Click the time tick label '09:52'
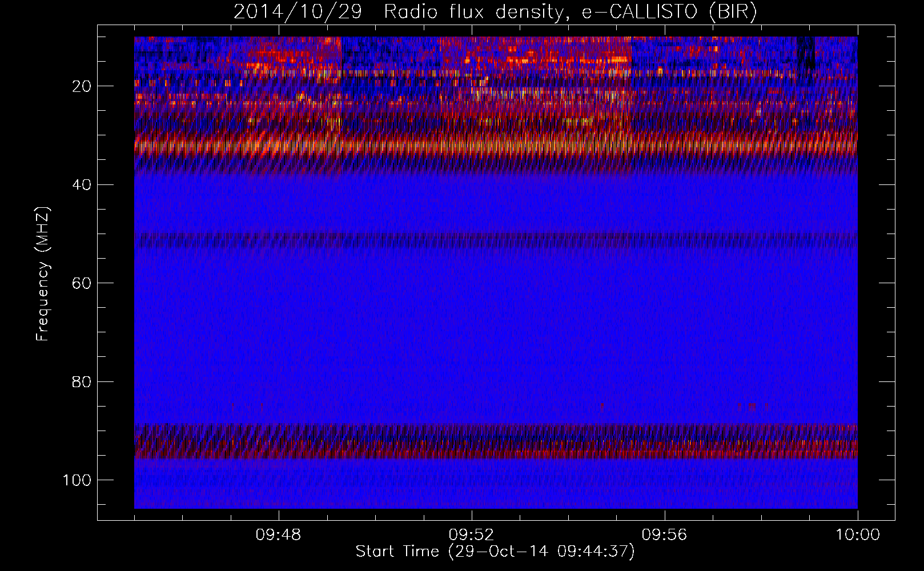The image size is (924, 571). pos(472,535)
